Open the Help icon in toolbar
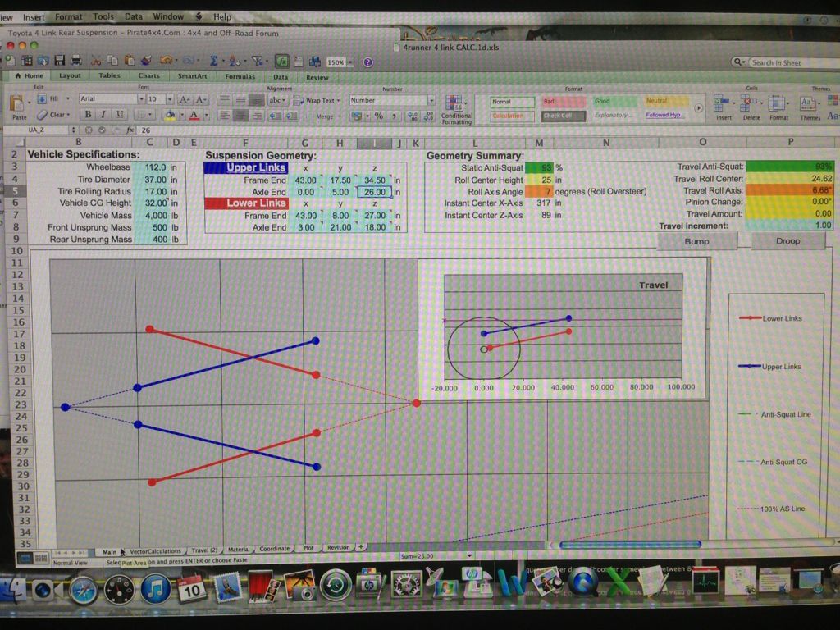The image size is (840, 630). [x=367, y=62]
